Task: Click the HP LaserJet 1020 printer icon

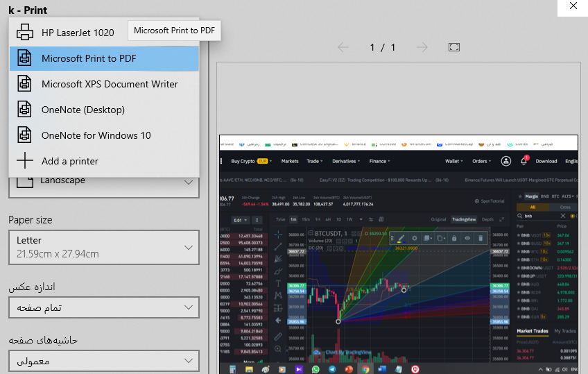Action: 25,33
